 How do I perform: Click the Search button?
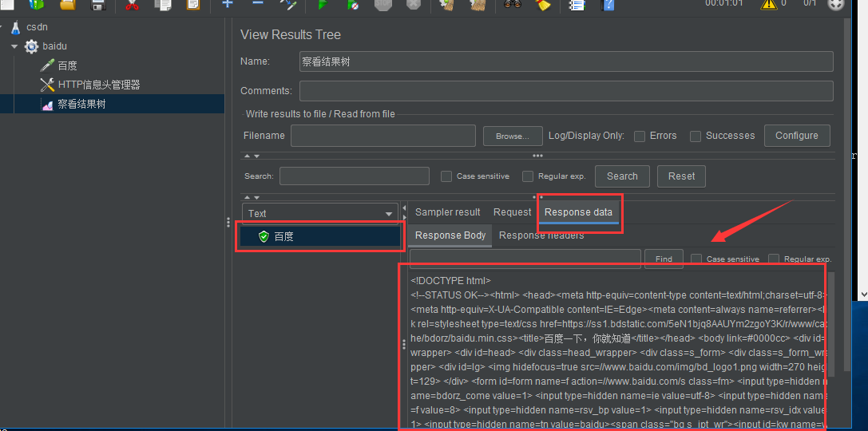tap(622, 176)
